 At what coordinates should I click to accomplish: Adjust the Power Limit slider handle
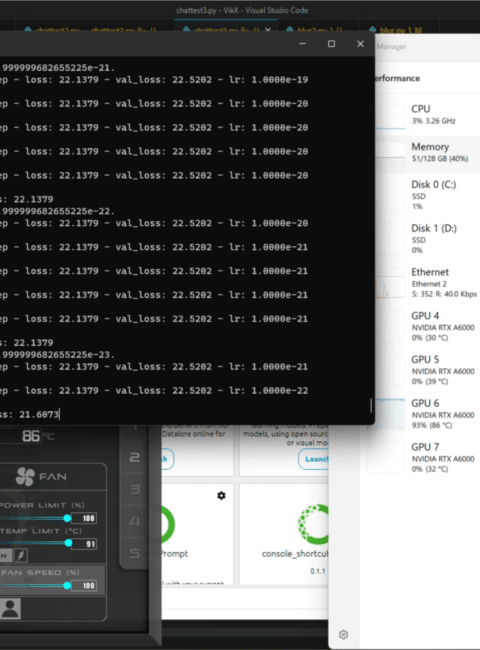tap(67, 518)
